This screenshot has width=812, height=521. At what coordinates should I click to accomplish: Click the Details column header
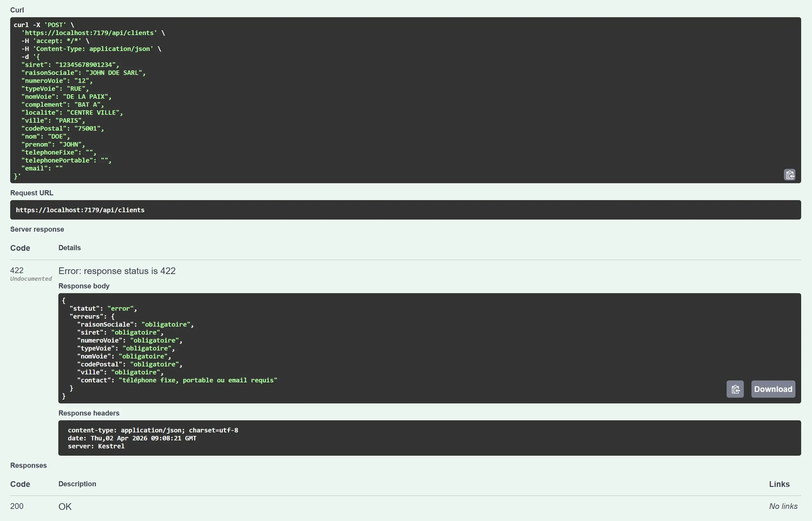click(69, 248)
